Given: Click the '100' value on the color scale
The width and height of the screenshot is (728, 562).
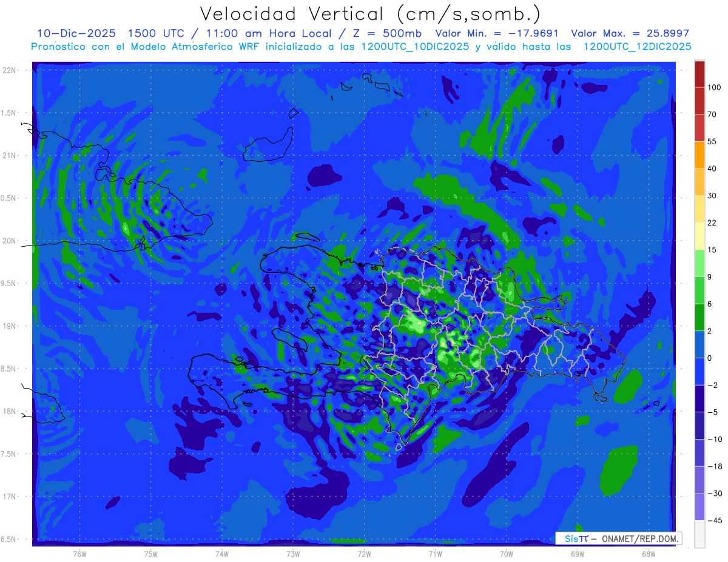Looking at the screenshot, I should coord(714,87).
